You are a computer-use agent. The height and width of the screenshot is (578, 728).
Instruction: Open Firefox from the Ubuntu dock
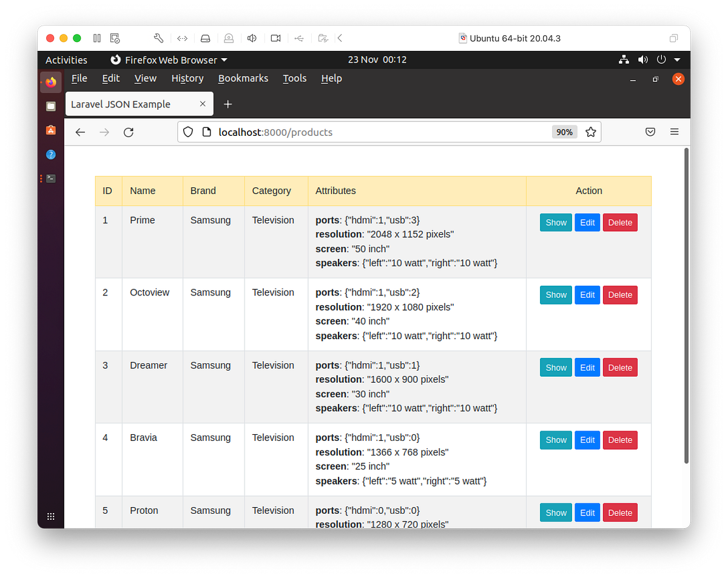point(50,81)
